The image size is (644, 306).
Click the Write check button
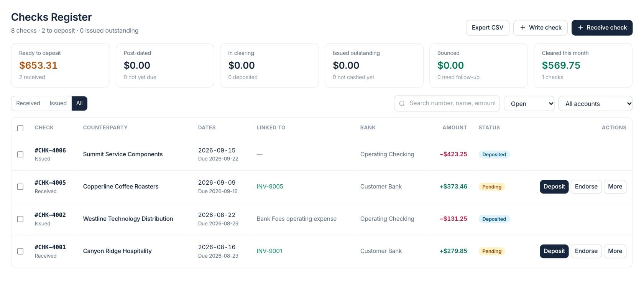point(540,28)
